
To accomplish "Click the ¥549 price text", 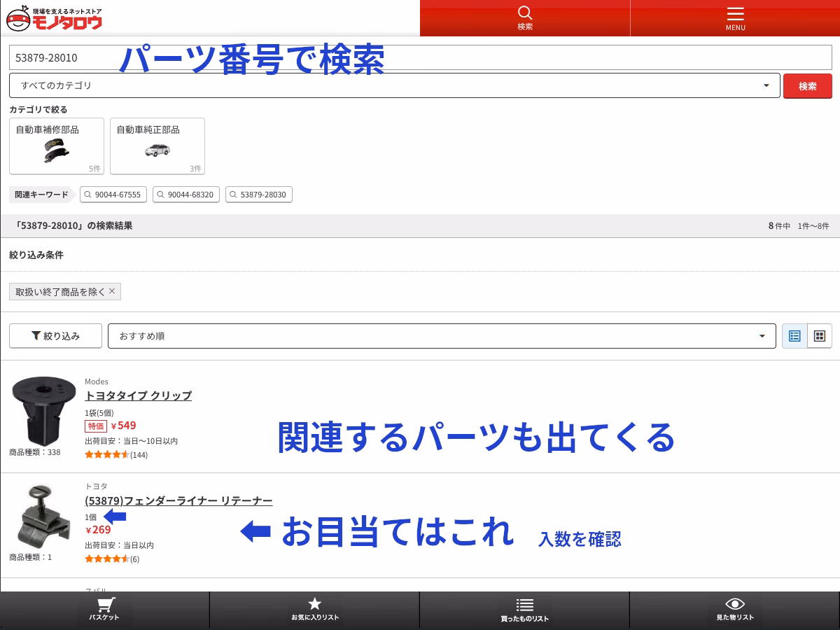I will pyautogui.click(x=123, y=426).
